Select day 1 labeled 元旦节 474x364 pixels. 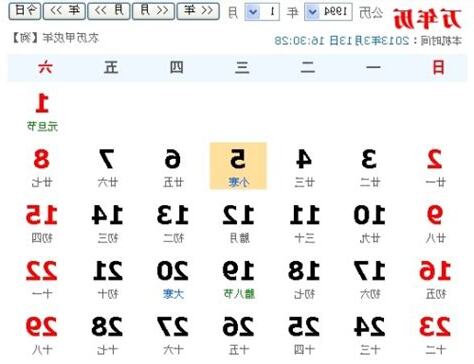tap(42, 112)
